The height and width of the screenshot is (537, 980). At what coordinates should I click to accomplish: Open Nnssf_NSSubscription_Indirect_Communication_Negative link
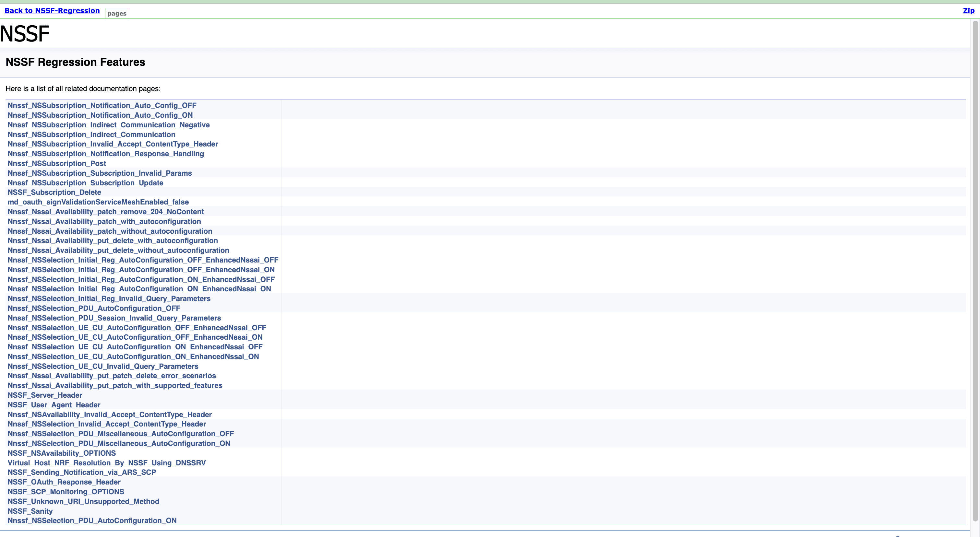[x=108, y=125]
